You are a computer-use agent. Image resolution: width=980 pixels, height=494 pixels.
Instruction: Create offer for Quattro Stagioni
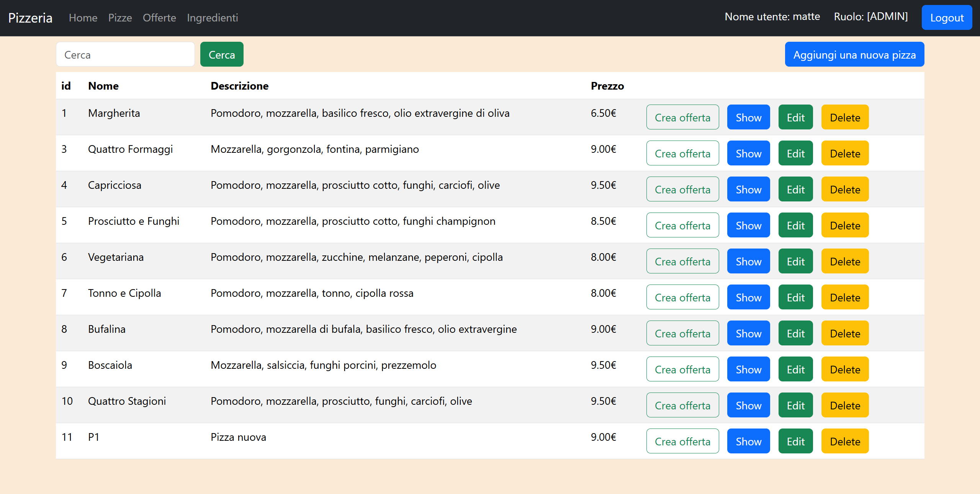682,406
